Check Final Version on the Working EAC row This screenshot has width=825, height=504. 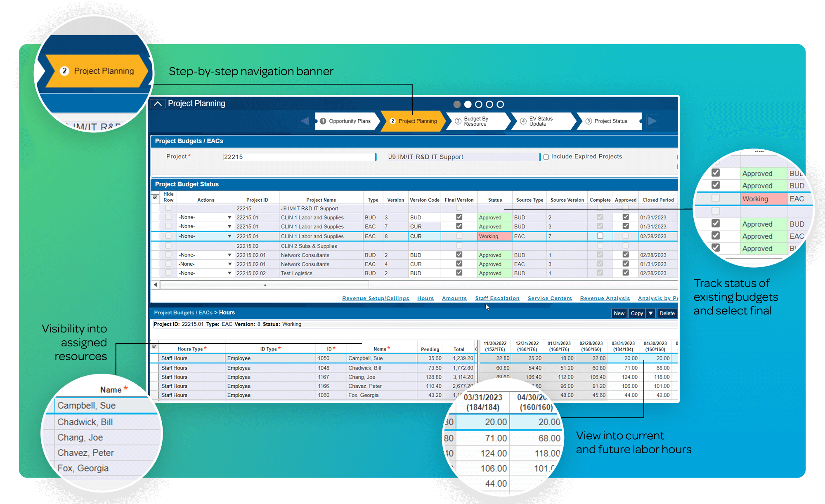pyautogui.click(x=459, y=236)
